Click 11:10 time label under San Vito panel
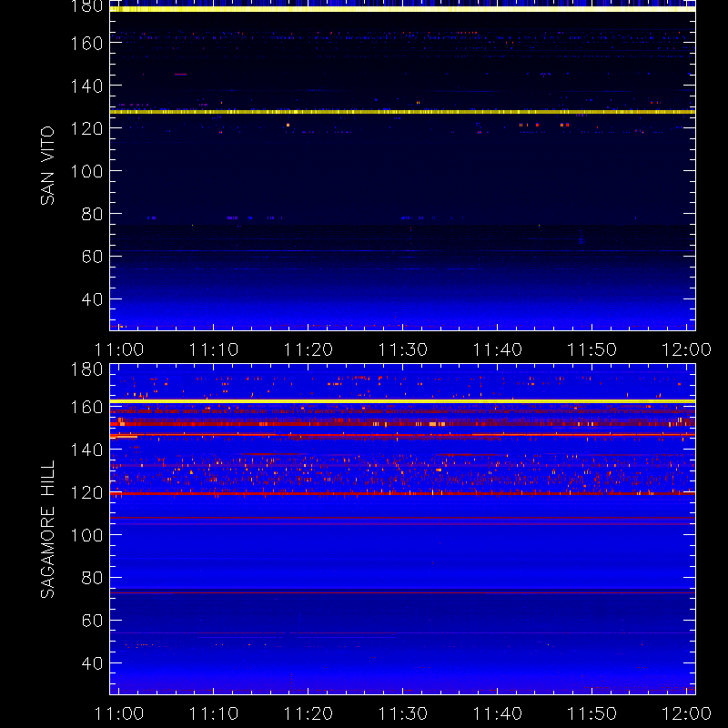 [x=214, y=349]
